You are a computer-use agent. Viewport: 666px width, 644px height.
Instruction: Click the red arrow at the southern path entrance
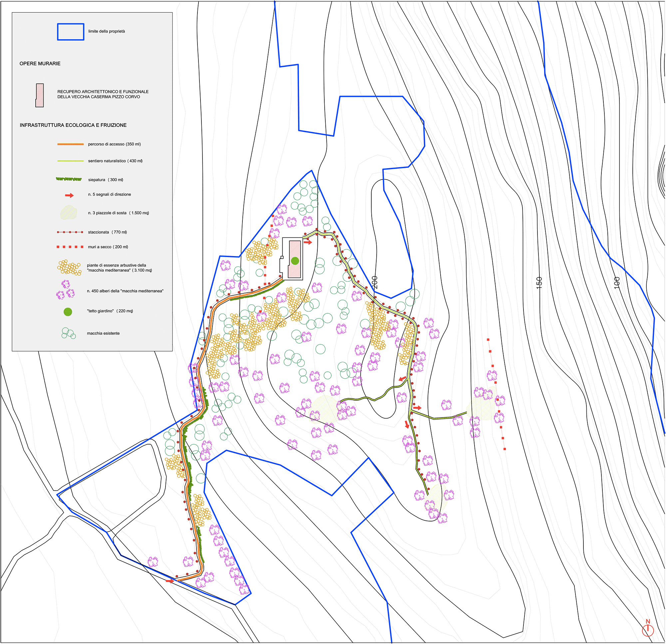pos(170,581)
